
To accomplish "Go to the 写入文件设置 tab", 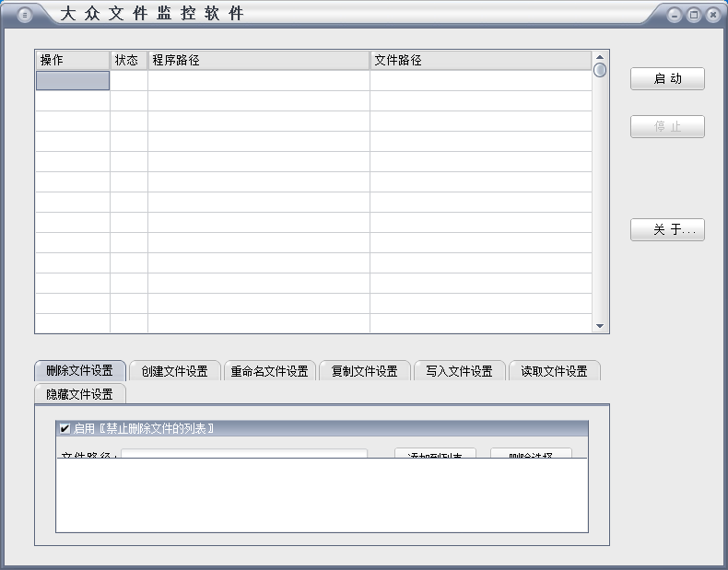I will click(x=459, y=371).
